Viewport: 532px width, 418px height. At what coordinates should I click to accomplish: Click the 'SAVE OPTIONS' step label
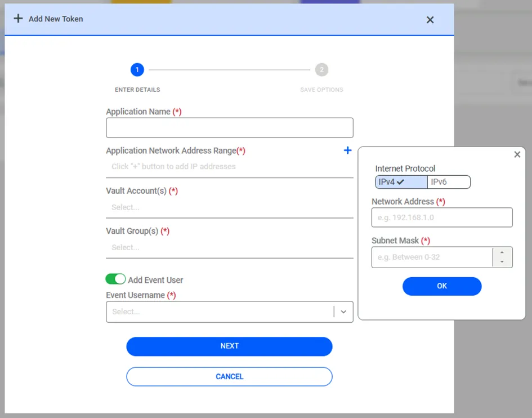(321, 90)
